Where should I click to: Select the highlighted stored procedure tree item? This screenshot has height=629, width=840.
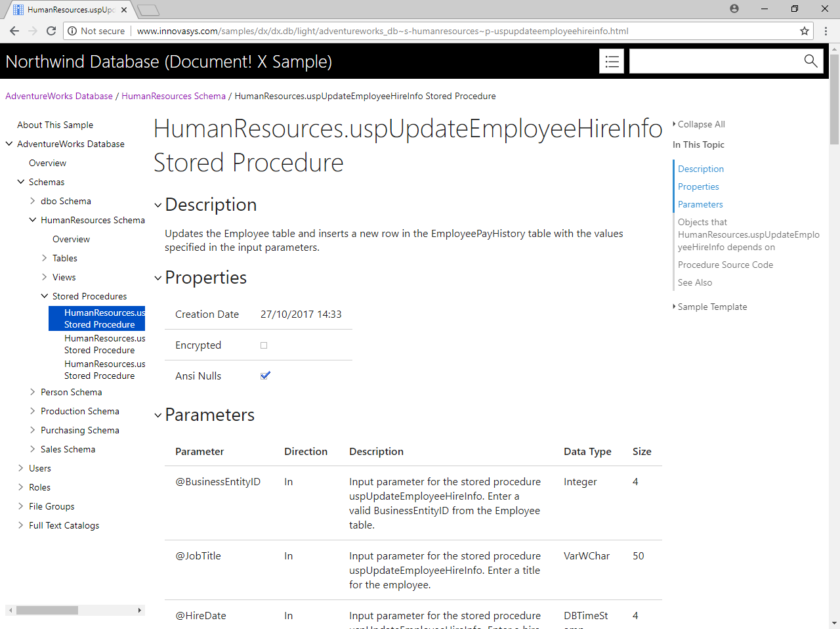click(x=97, y=318)
